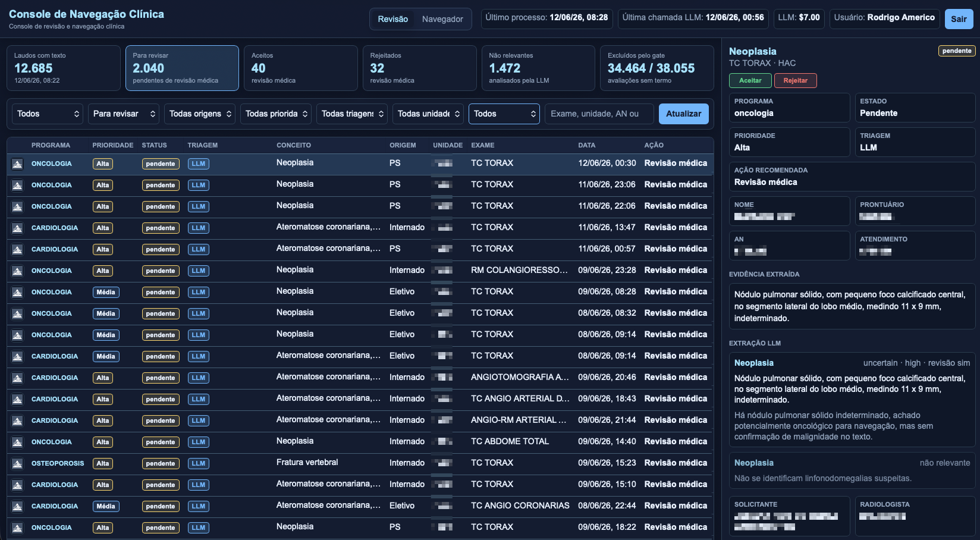Image resolution: width=980 pixels, height=540 pixels.
Task: Click the ORIGEM column header
Action: coord(403,145)
